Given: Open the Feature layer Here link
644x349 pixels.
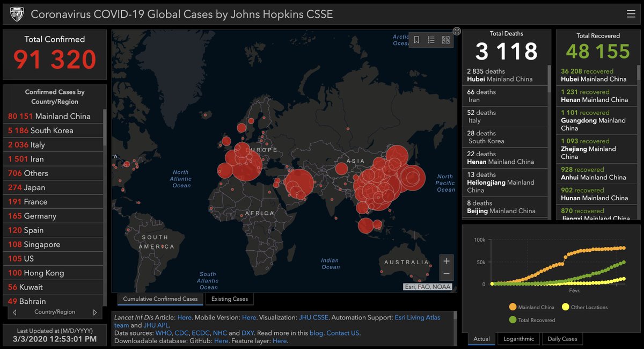Looking at the screenshot, I should (x=280, y=340).
